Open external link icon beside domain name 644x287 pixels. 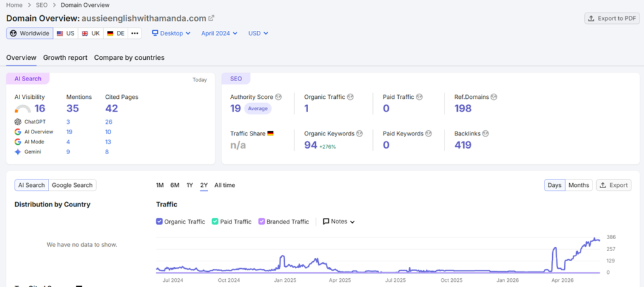pos(211,18)
